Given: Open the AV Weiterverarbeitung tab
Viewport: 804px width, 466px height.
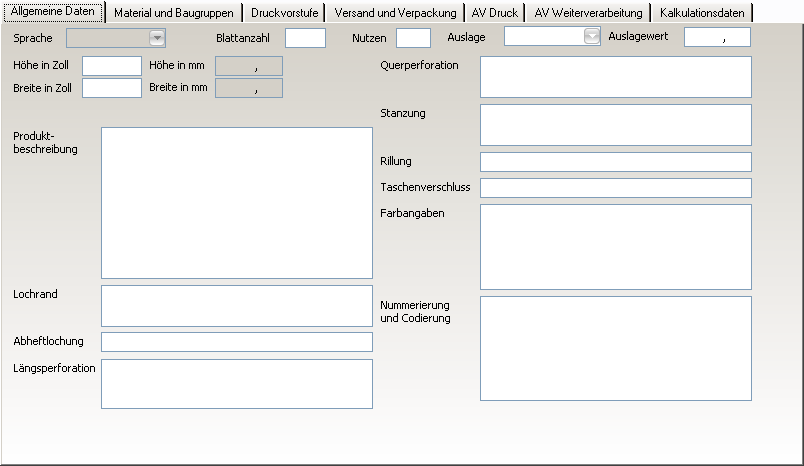Looking at the screenshot, I should pyautogui.click(x=587, y=13).
